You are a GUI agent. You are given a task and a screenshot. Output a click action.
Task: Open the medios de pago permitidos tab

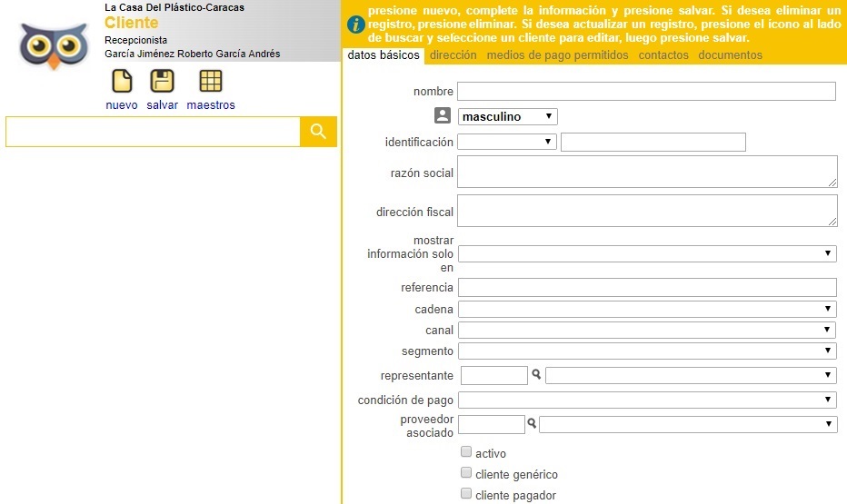tap(557, 55)
